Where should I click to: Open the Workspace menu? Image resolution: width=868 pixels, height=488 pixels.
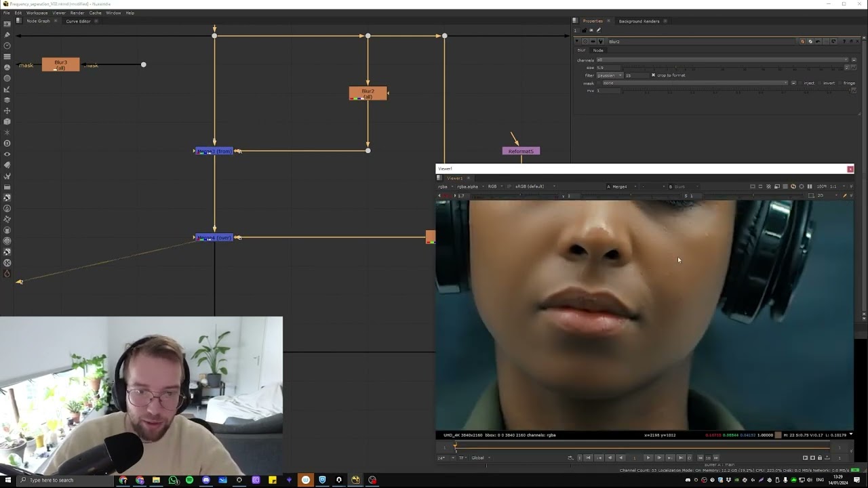pos(37,13)
